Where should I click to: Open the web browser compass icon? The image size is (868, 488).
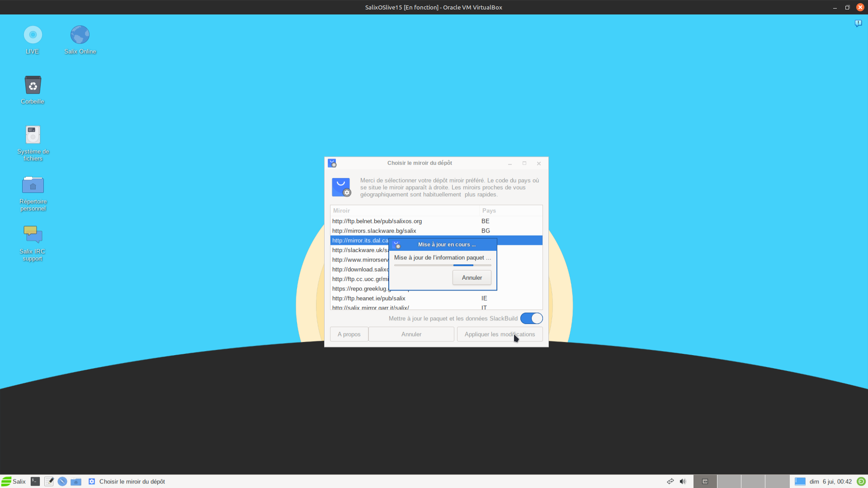[x=62, y=481]
